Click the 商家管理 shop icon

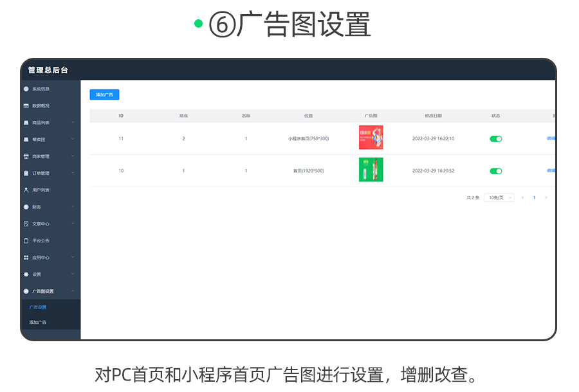click(x=26, y=156)
